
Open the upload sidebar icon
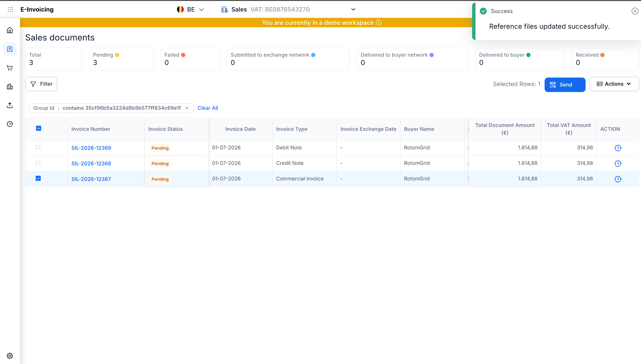click(10, 105)
